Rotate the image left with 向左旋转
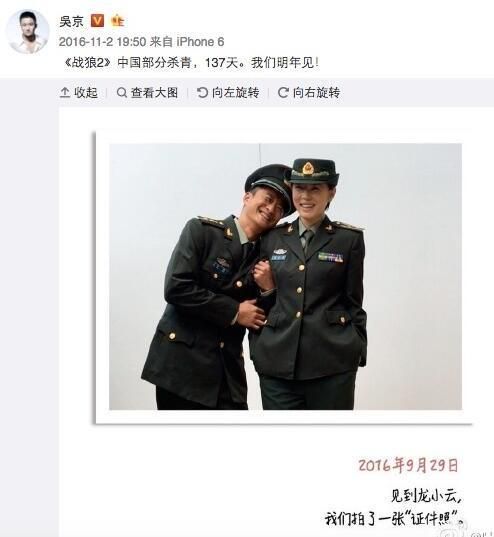Screen dimensions: 494x537 228,92
